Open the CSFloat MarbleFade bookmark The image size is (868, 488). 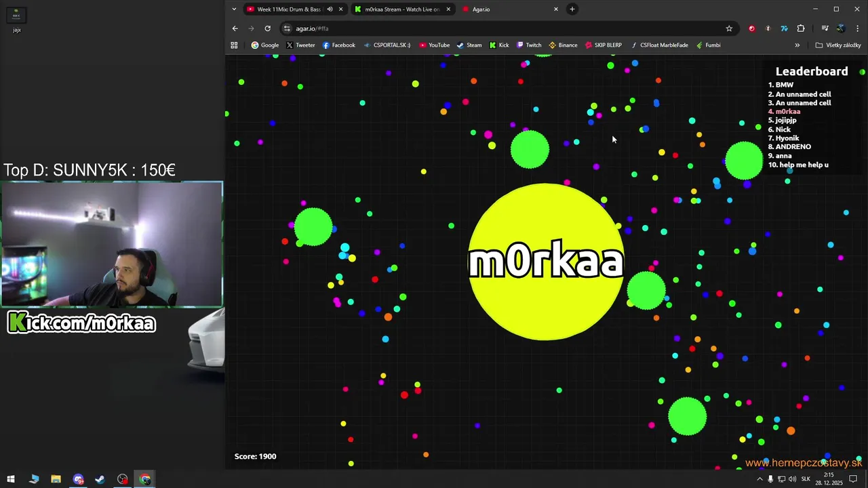click(659, 45)
